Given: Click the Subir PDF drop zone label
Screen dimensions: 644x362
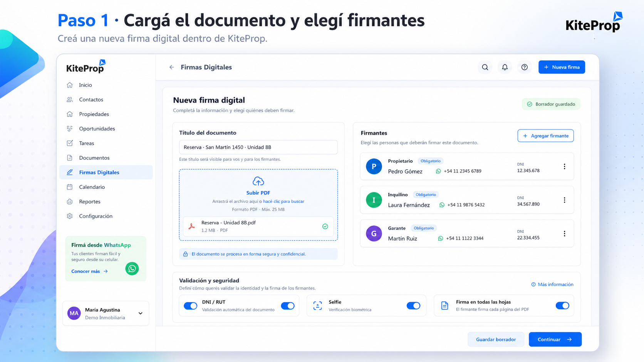Looking at the screenshot, I should tap(258, 193).
